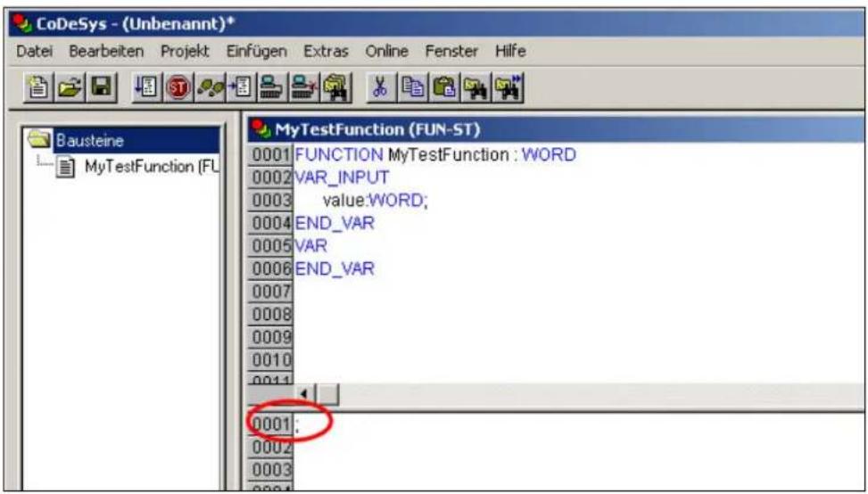Click scroll-left arrow of declaration pane
This screenshot has height=494, width=868.
pos(304,394)
